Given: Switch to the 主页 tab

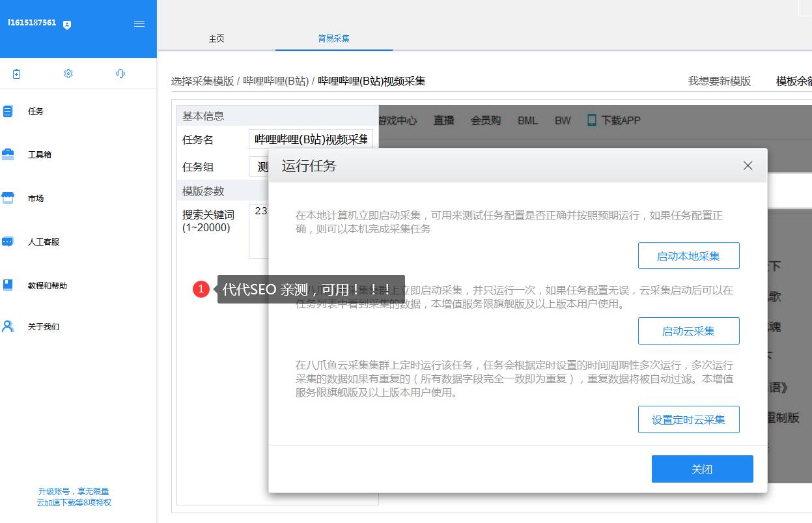Looking at the screenshot, I should (216, 38).
